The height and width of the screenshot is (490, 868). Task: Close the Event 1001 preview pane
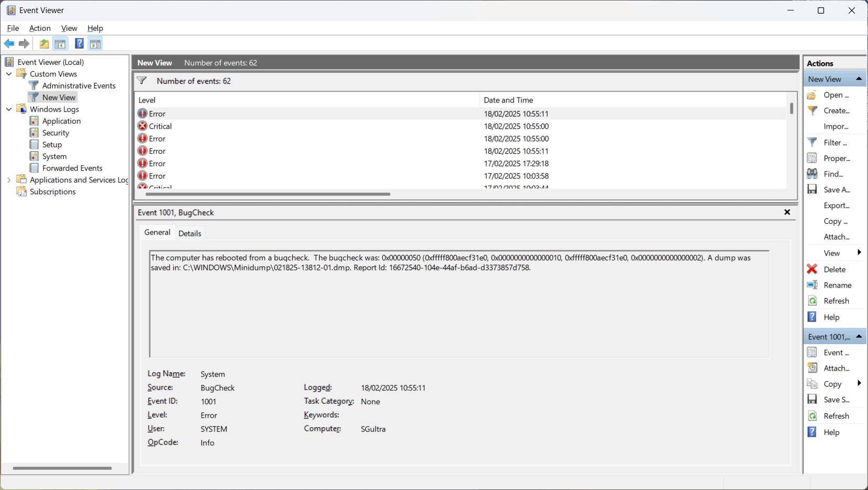point(787,212)
